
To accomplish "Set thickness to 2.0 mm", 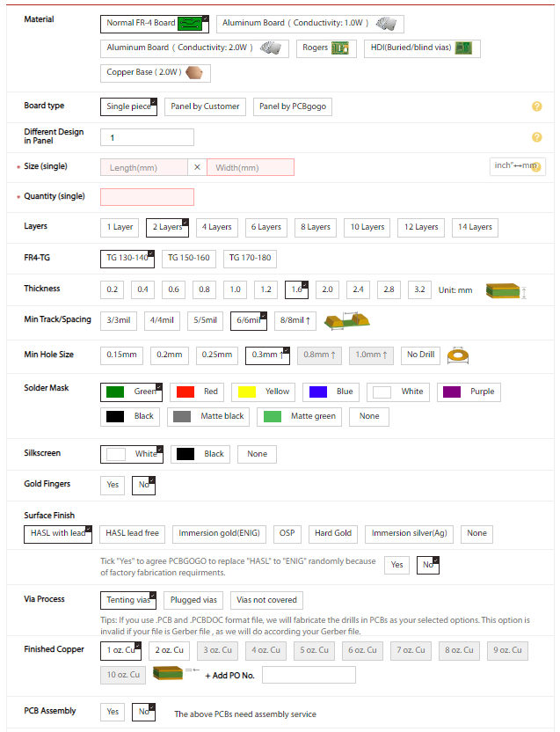I will [328, 290].
